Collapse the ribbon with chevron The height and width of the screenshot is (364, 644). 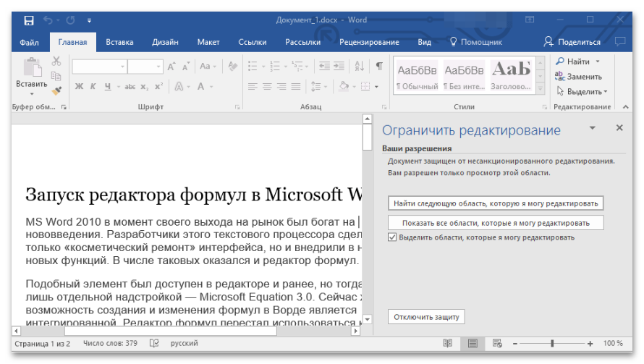click(x=625, y=107)
